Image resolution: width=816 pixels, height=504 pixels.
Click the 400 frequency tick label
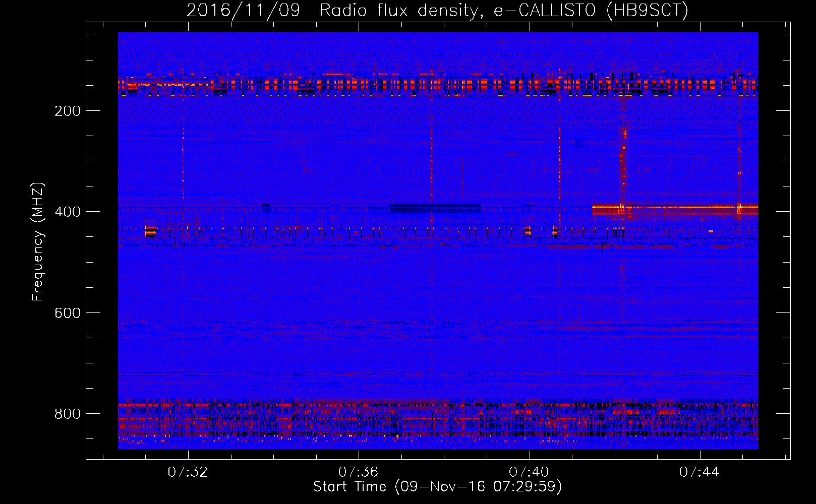[68, 212]
